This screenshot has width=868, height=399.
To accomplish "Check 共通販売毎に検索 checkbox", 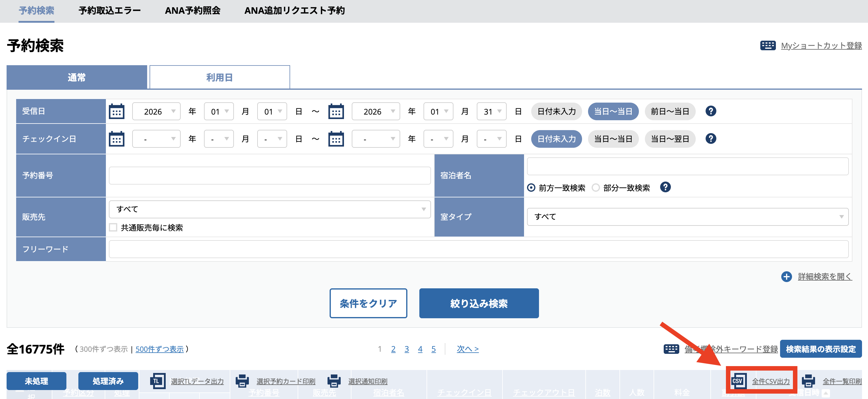I will pos(113,228).
